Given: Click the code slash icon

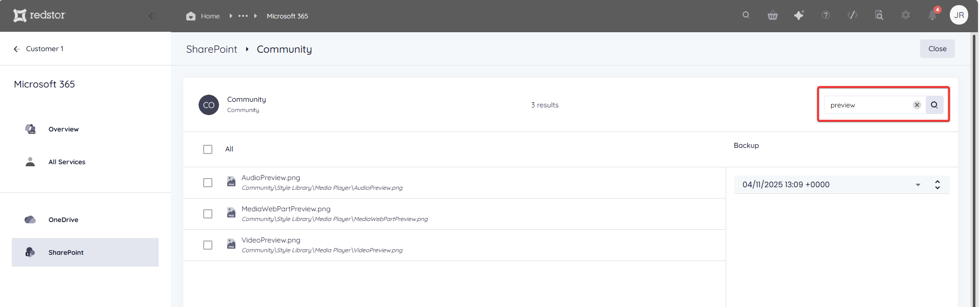Looking at the screenshot, I should click(853, 15).
